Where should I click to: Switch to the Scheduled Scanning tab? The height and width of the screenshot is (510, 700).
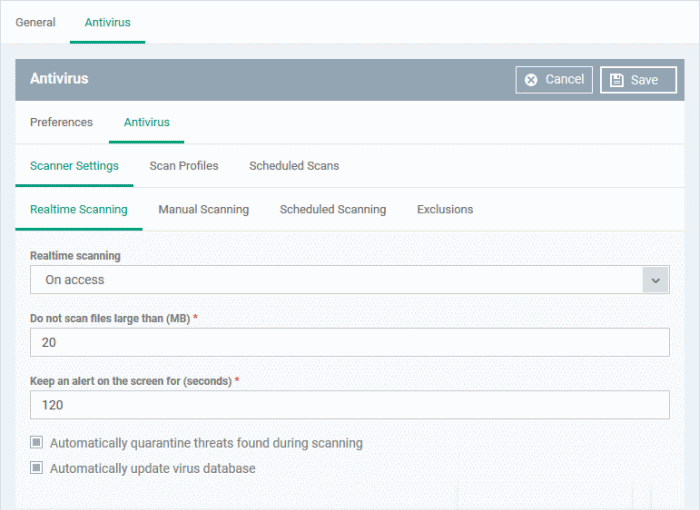[332, 210]
